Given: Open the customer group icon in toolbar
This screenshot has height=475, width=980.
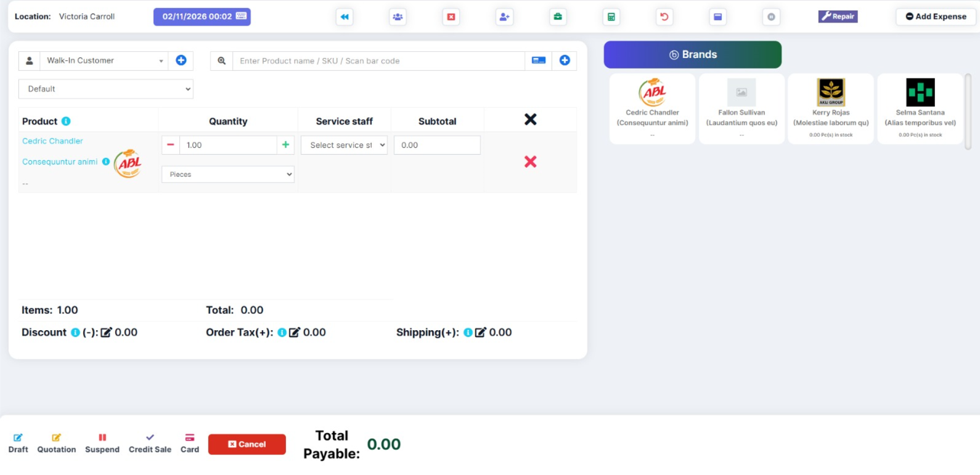Looking at the screenshot, I should pos(398,17).
